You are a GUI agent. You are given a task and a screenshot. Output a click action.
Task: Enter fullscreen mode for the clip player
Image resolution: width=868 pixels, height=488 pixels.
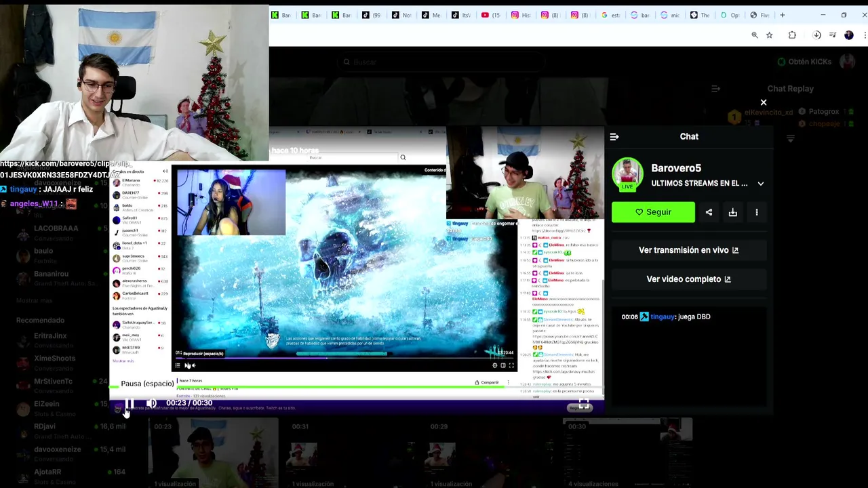tap(584, 405)
